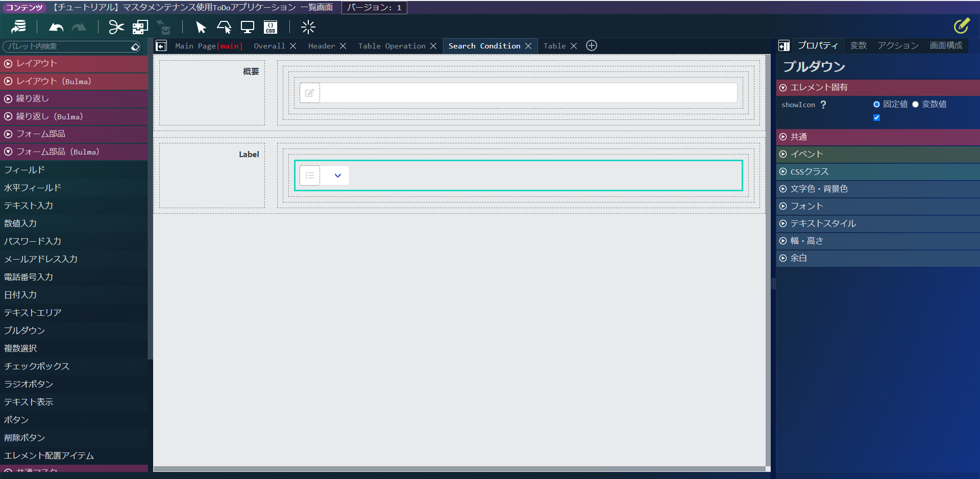Close the Header tab
Viewport: 980px width, 479px height.
point(343,46)
